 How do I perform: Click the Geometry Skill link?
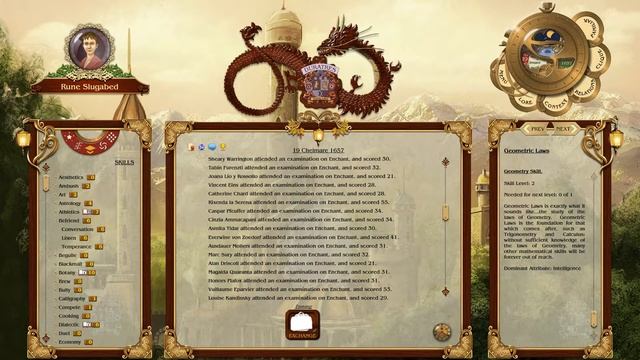click(522, 171)
